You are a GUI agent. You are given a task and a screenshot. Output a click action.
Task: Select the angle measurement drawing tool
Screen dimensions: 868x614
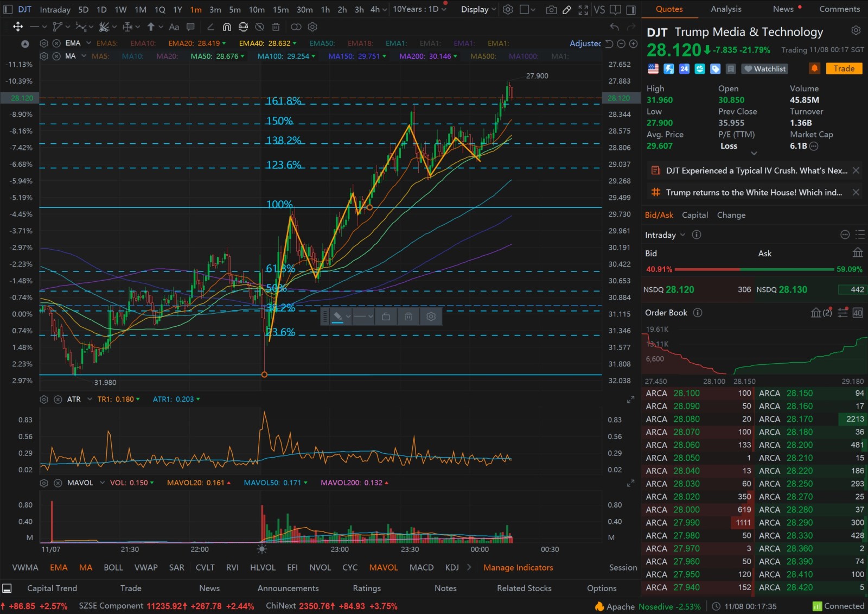(x=210, y=27)
